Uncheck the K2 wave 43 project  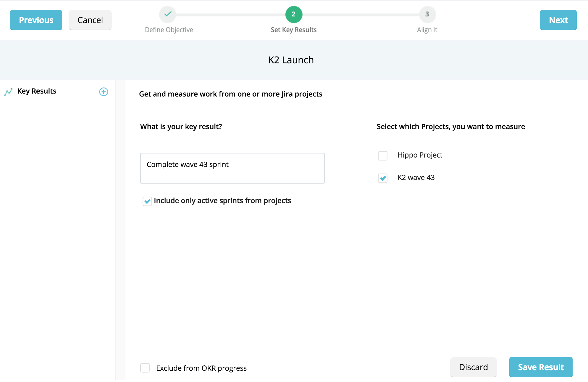point(383,178)
